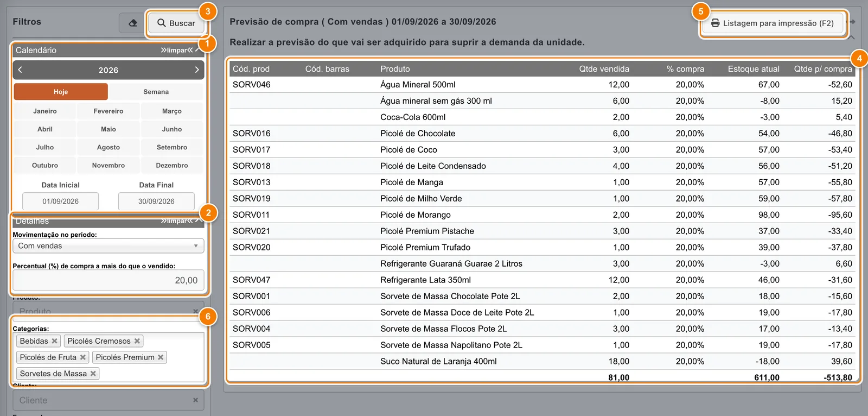Focus the Percentual de compra value field
This screenshot has width=868, height=416.
(108, 280)
